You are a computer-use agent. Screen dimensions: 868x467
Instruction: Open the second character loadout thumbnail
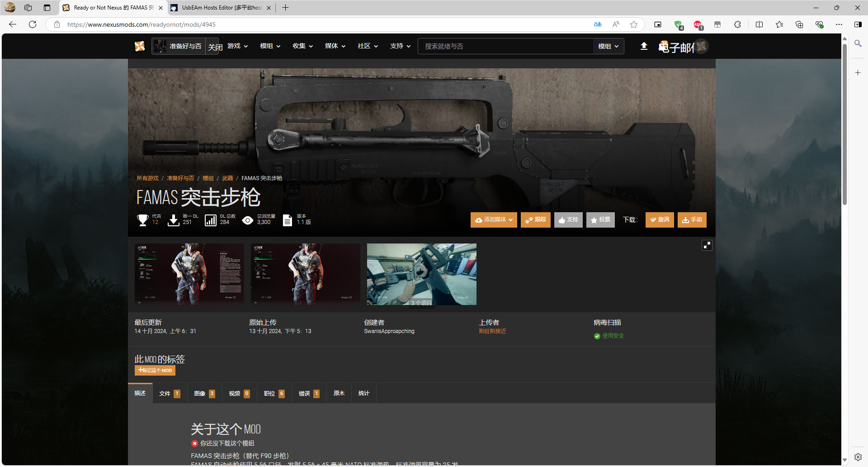306,274
